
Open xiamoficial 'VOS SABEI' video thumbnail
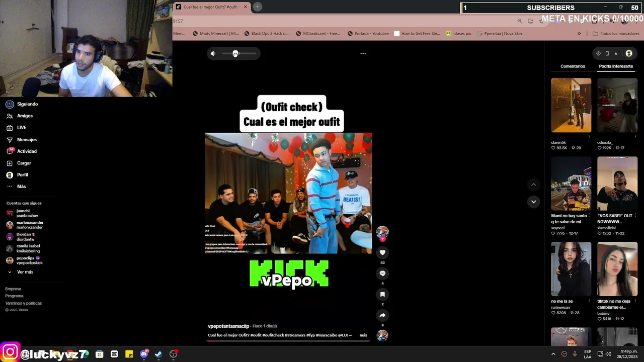tap(617, 184)
